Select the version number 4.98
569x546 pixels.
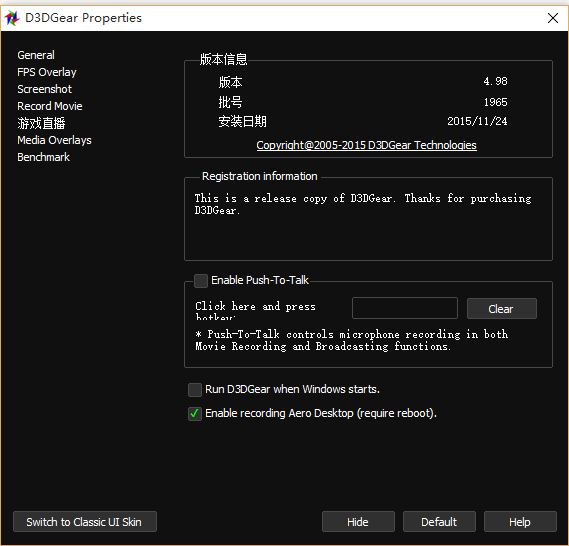point(495,81)
